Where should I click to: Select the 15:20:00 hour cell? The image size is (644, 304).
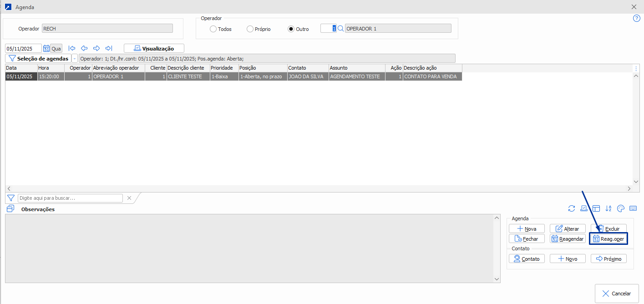(51, 76)
